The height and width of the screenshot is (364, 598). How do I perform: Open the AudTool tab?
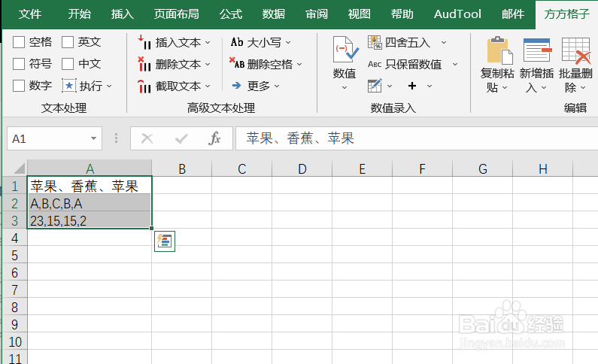(458, 14)
